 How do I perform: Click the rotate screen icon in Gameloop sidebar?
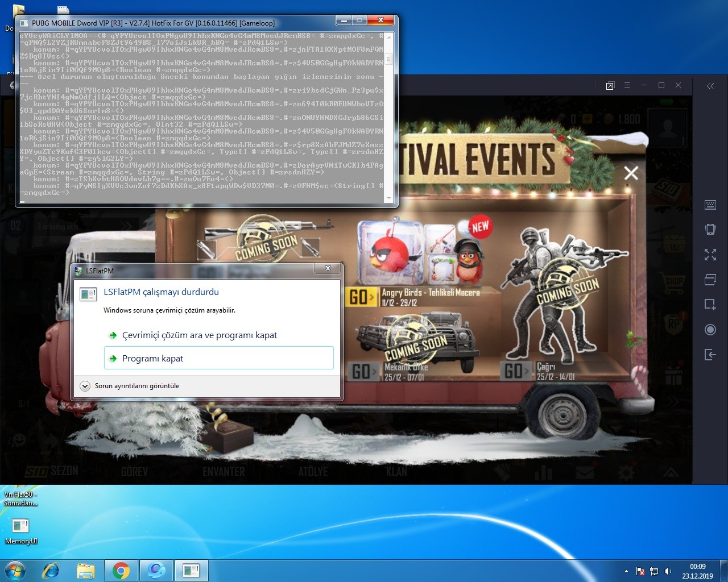pyautogui.click(x=710, y=230)
